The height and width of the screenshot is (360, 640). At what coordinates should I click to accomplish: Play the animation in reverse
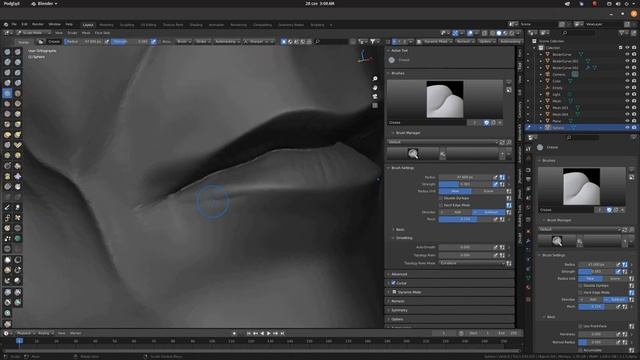[x=262, y=333]
